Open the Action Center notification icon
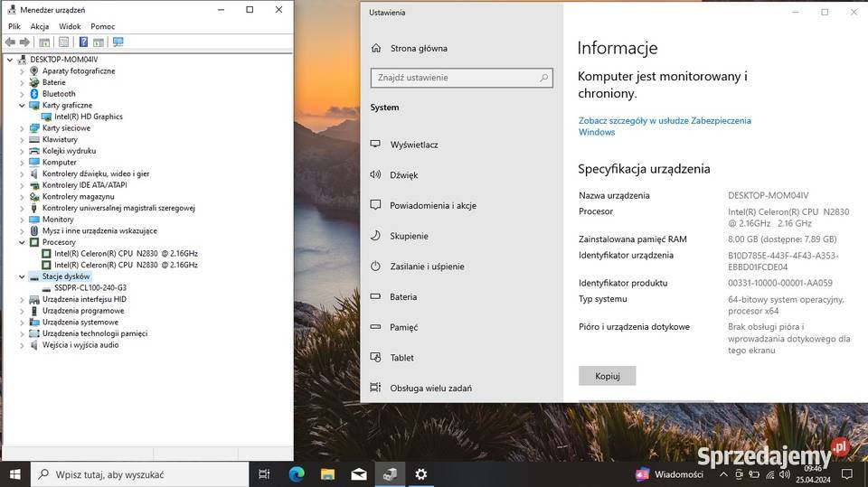The image size is (868, 487). tap(846, 474)
